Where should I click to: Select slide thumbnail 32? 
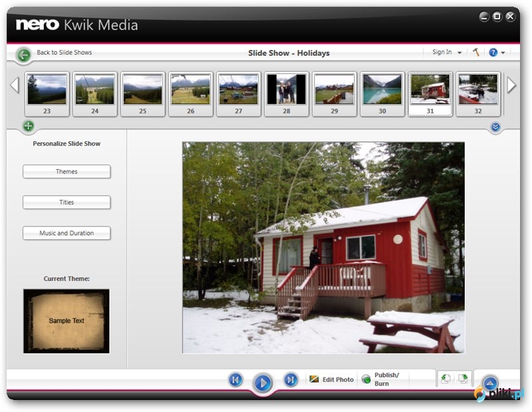478,94
